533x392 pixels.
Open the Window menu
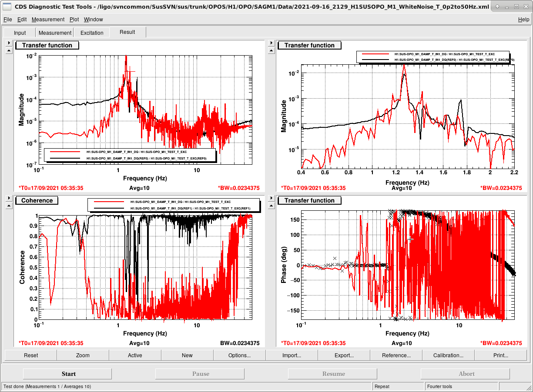[94, 20]
